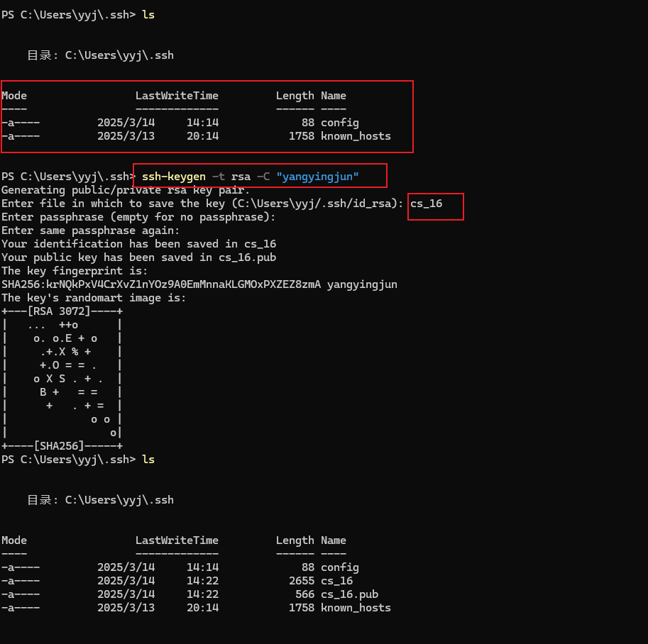Click the SHA256 key fingerprint line
The height and width of the screenshot is (644, 648).
[x=199, y=284]
